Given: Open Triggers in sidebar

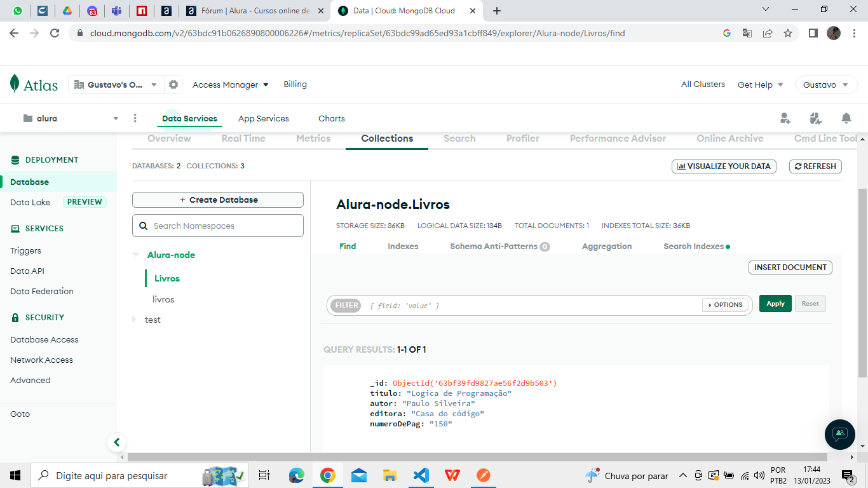Looking at the screenshot, I should coord(25,250).
